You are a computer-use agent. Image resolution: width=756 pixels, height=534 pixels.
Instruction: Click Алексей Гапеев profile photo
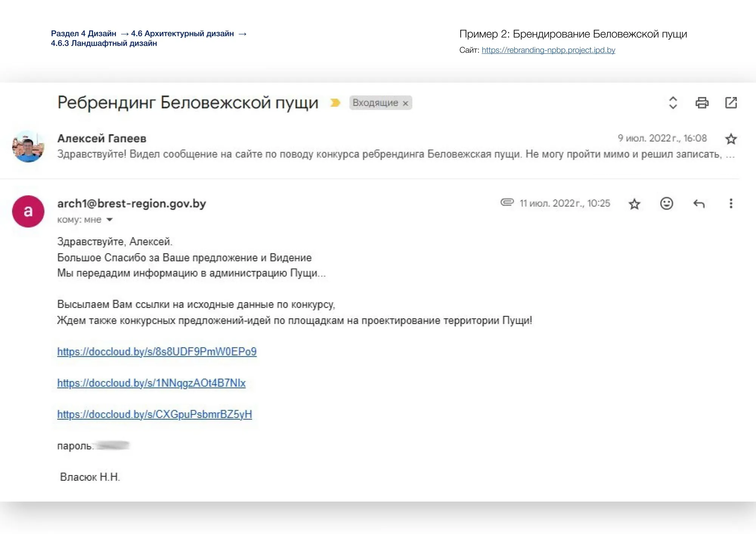(28, 146)
